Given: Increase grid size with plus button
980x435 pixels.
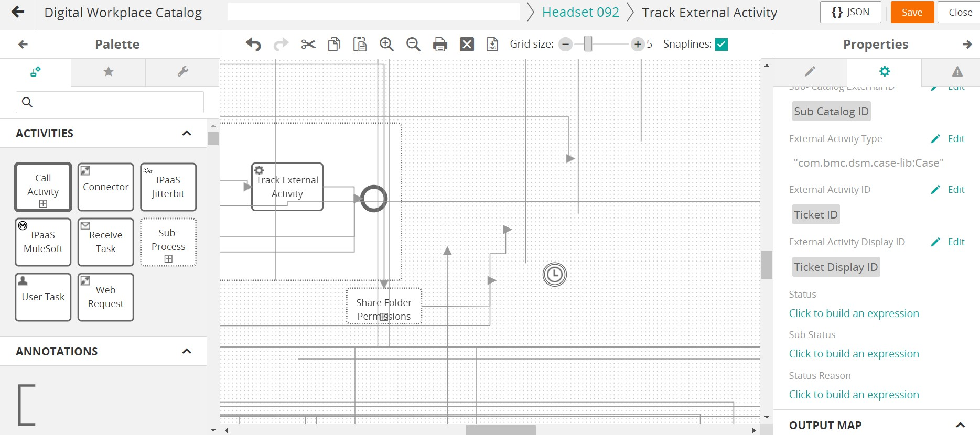Looking at the screenshot, I should click(x=637, y=45).
